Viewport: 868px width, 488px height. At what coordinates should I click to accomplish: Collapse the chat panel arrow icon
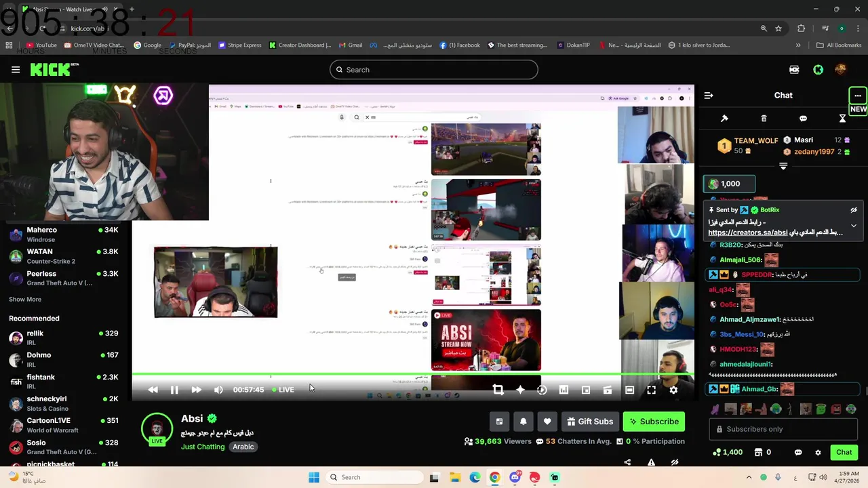coord(709,96)
